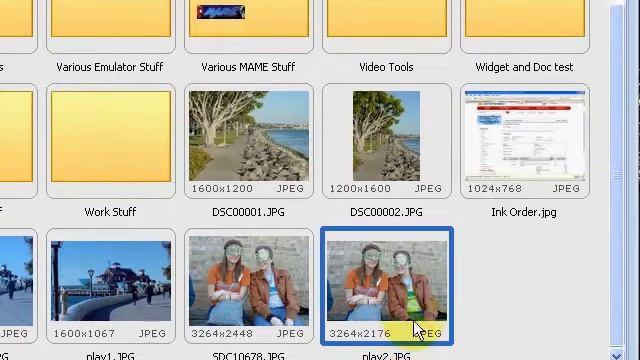Click the 1600x1200 dimension label
The height and width of the screenshot is (360, 640).
222,189
